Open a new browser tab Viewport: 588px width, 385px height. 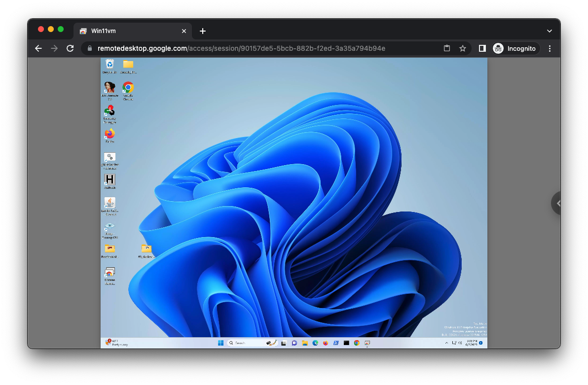202,31
